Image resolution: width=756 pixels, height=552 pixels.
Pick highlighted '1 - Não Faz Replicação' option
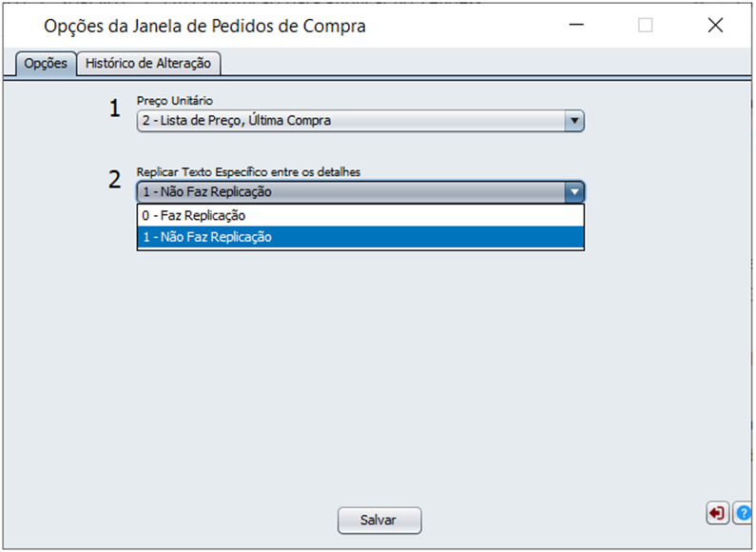pos(360,237)
